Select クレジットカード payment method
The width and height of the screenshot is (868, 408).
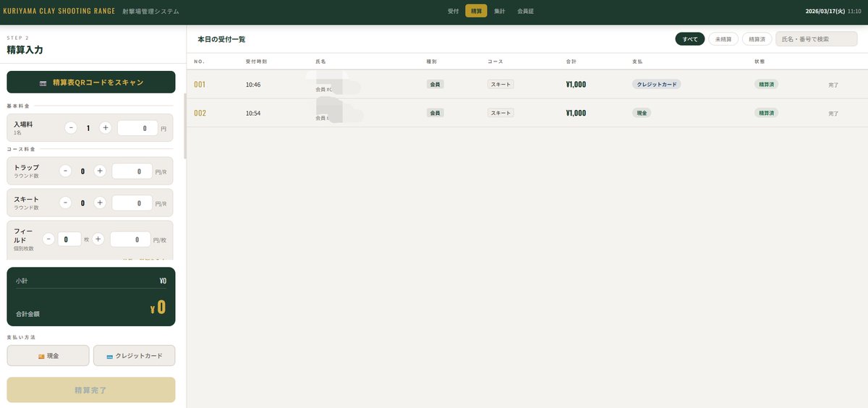(135, 356)
